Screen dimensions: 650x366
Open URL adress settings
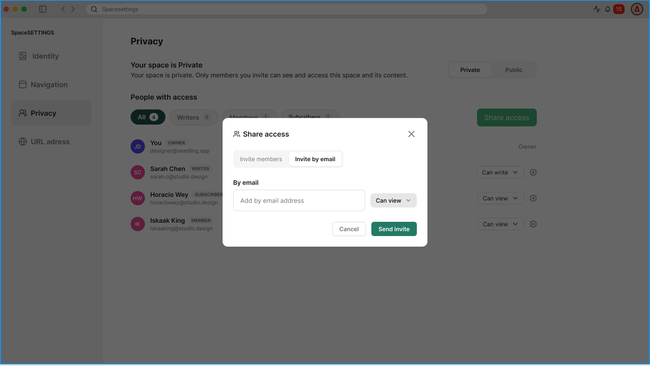tap(51, 141)
